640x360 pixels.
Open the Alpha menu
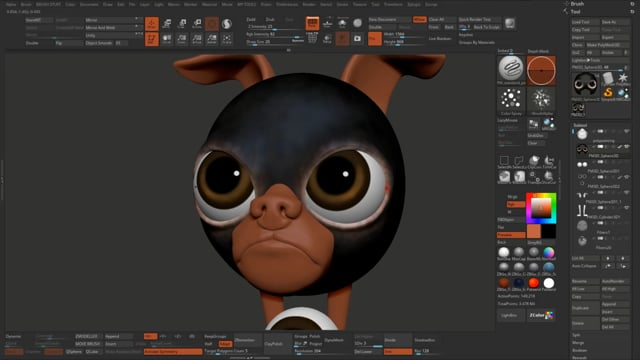click(x=11, y=4)
